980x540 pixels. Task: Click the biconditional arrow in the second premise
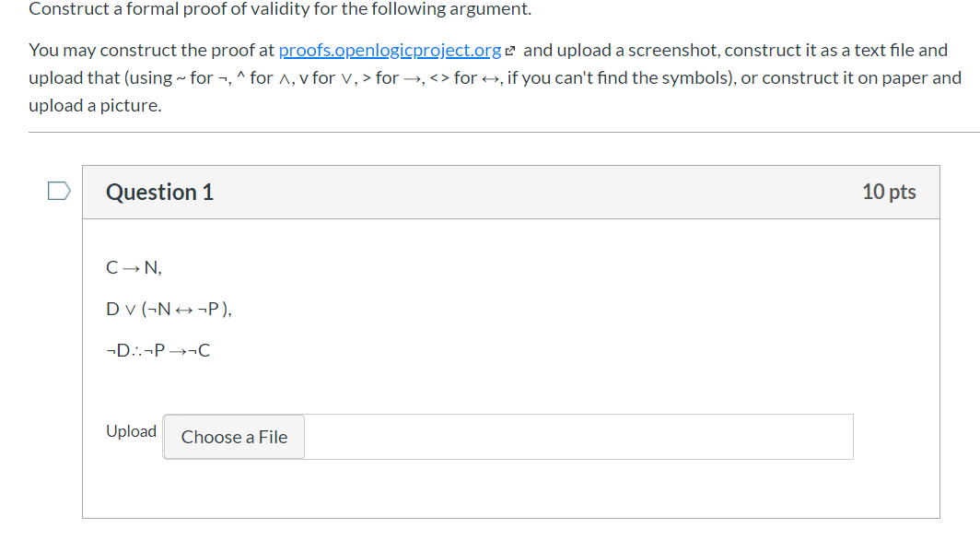pyautogui.click(x=184, y=310)
